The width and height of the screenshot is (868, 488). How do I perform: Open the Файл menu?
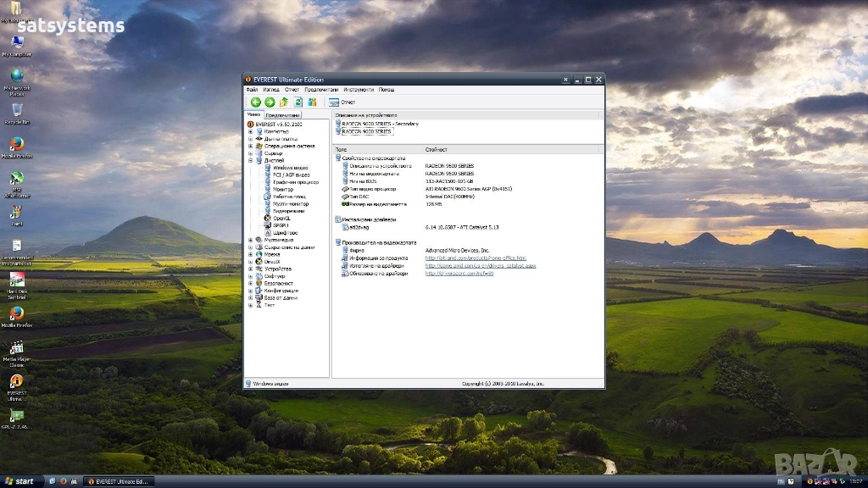tap(252, 89)
